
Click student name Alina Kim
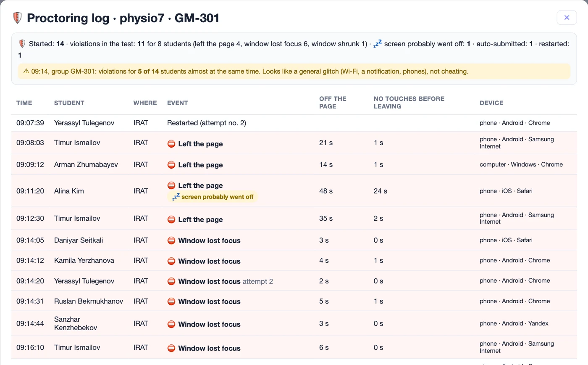[69, 191]
